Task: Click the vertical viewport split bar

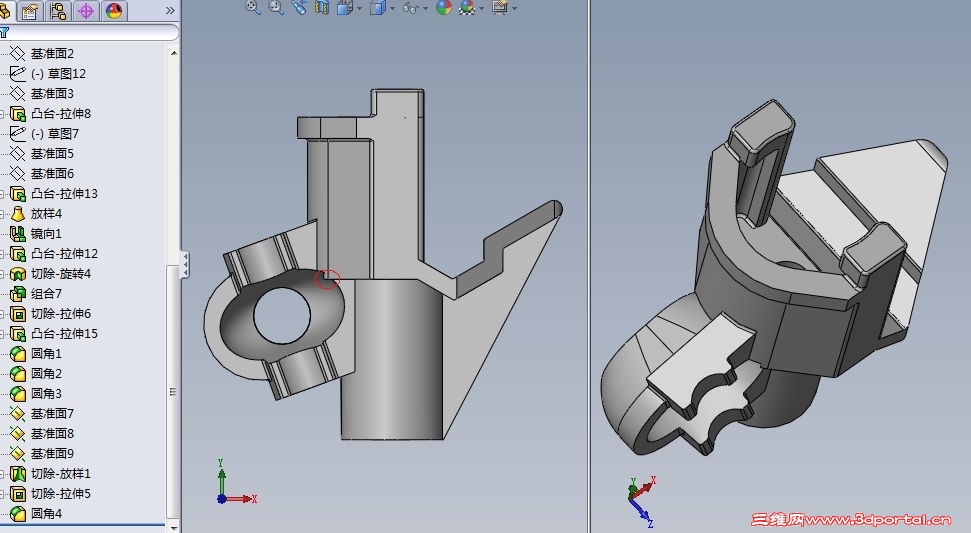Action: (x=589, y=266)
